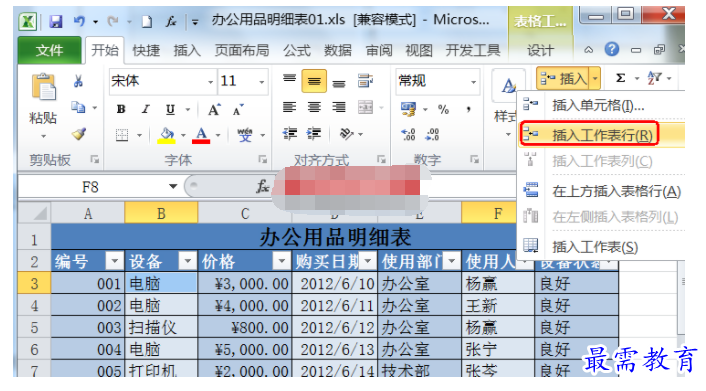
Task: Open the number format dropdown (常规)
Action: [x=473, y=82]
